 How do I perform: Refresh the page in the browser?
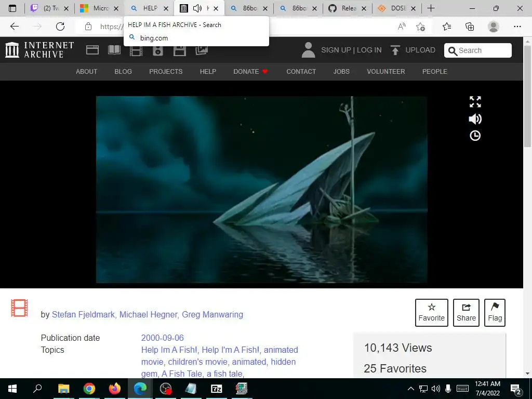[60, 26]
